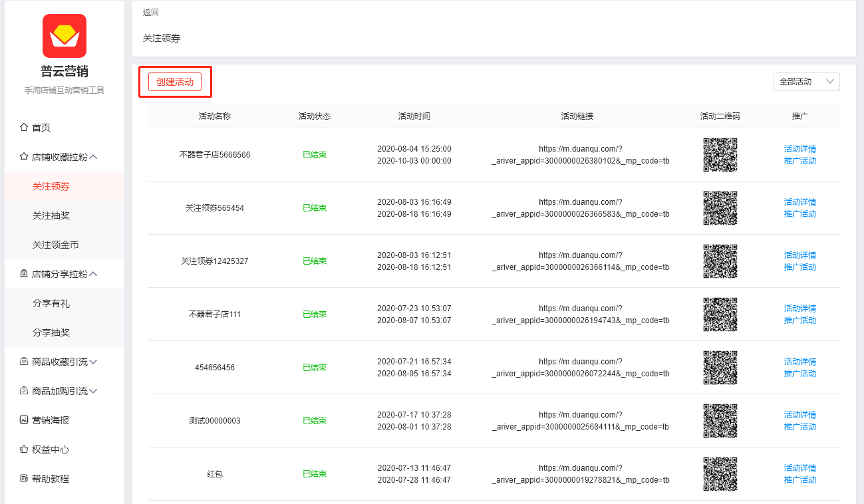Click the 创建活动 button

(x=175, y=82)
